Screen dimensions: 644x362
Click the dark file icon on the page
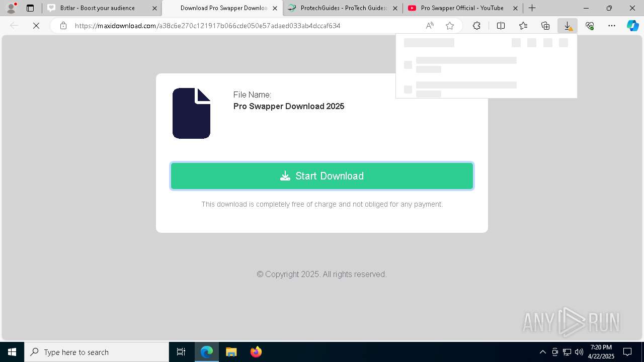(191, 113)
